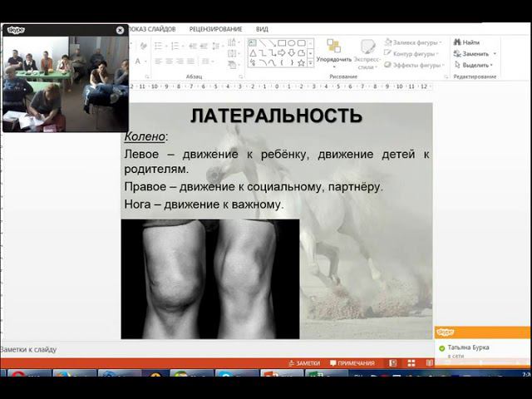Open the Рецензирование ribbon tab
Viewport: 532px width, 399px height.
pos(216,29)
